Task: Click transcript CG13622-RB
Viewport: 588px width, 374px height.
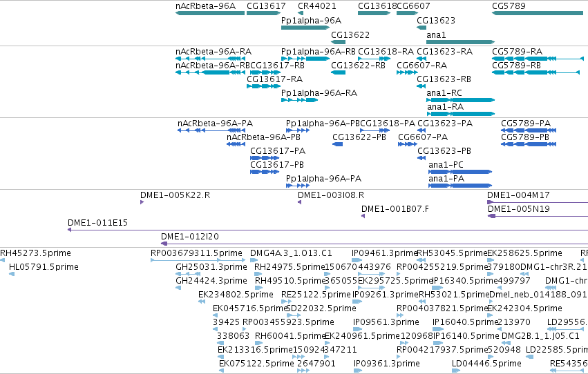Action: 339,72
